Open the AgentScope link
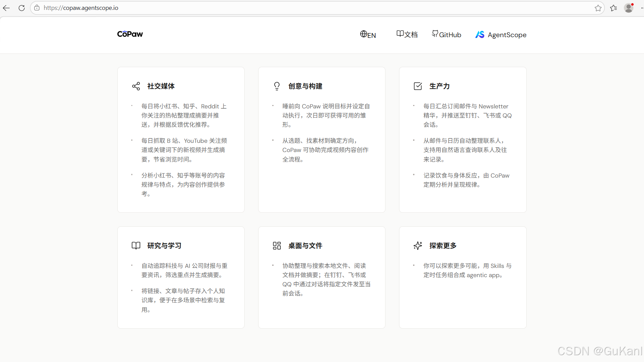The width and height of the screenshot is (644, 362). pyautogui.click(x=501, y=34)
